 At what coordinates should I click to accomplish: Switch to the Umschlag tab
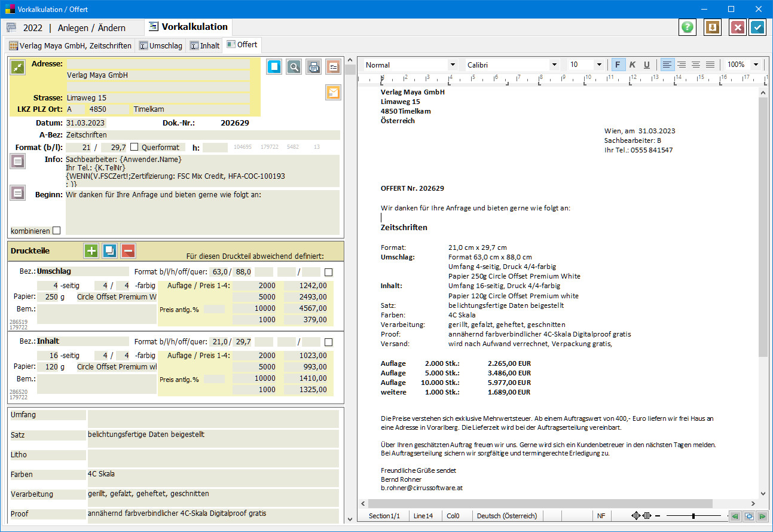coord(160,45)
